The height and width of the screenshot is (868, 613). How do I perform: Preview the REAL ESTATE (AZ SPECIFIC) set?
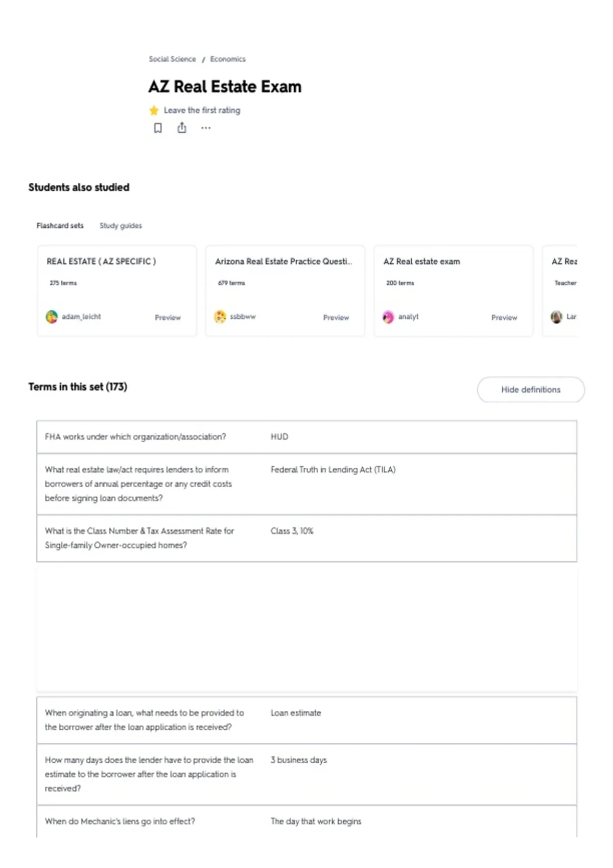168,318
